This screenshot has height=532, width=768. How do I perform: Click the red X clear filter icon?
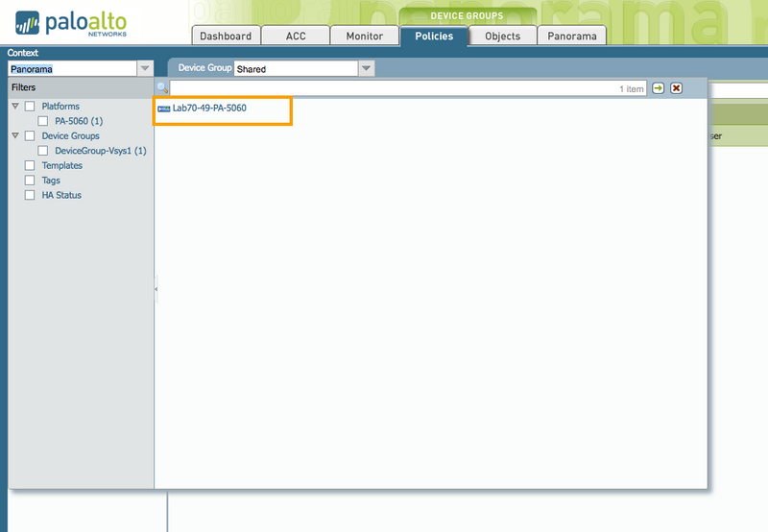[677, 88]
